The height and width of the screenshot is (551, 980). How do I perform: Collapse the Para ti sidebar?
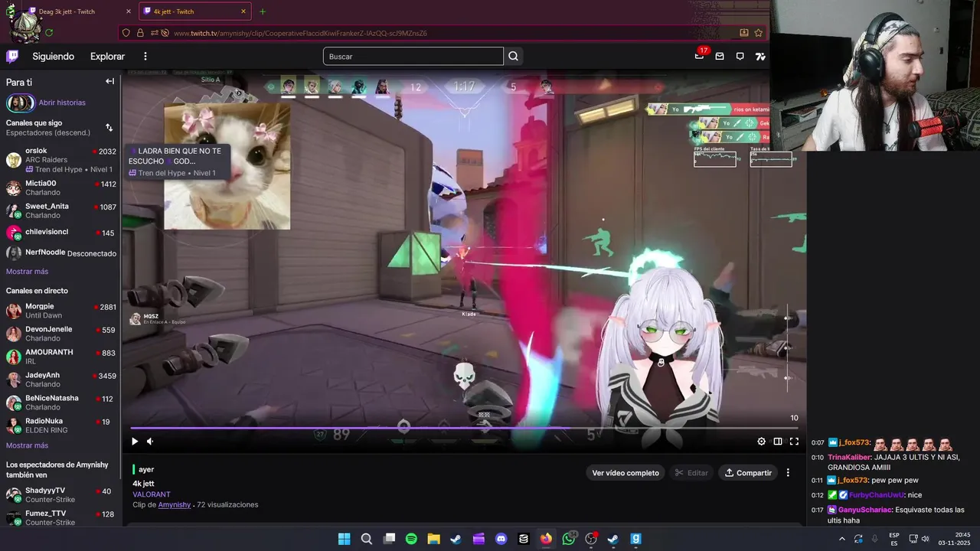[109, 81]
